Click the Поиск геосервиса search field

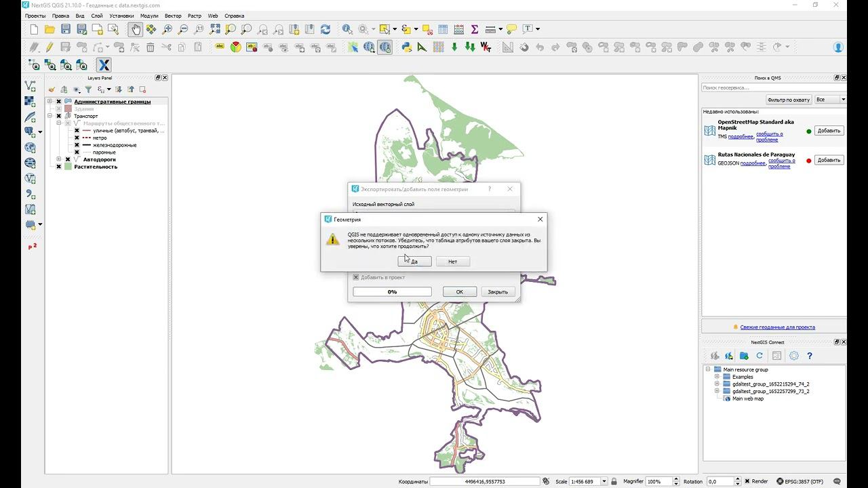[774, 87]
